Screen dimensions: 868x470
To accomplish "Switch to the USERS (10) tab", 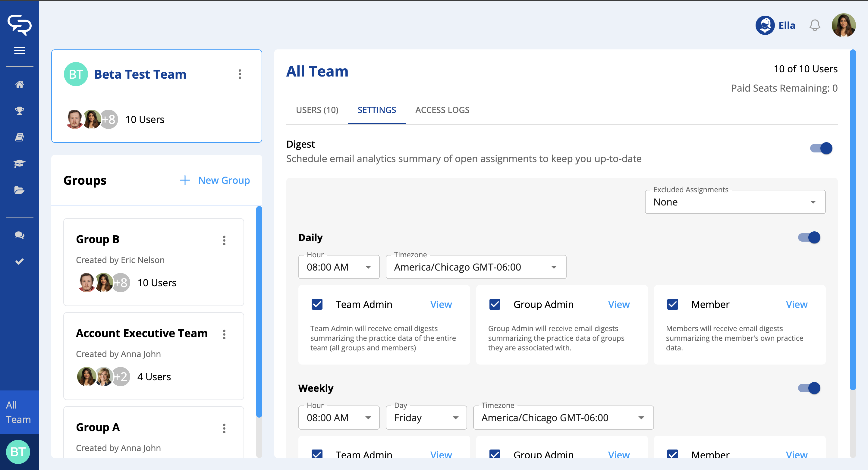I will tap(317, 110).
